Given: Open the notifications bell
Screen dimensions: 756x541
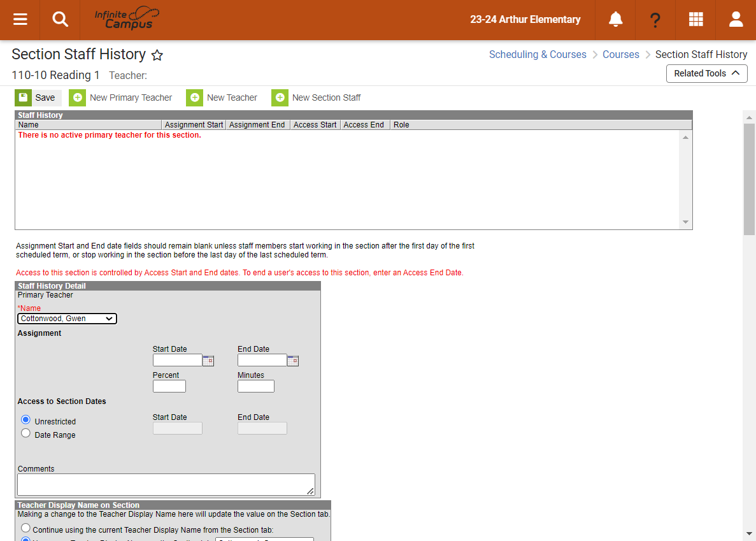Looking at the screenshot, I should pos(615,19).
